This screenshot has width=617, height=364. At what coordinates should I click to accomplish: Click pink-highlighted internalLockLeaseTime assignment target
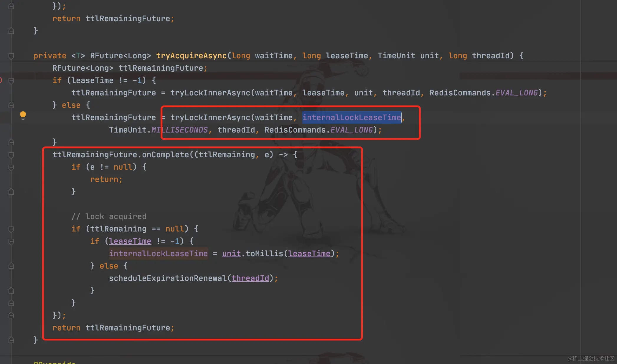(158, 254)
